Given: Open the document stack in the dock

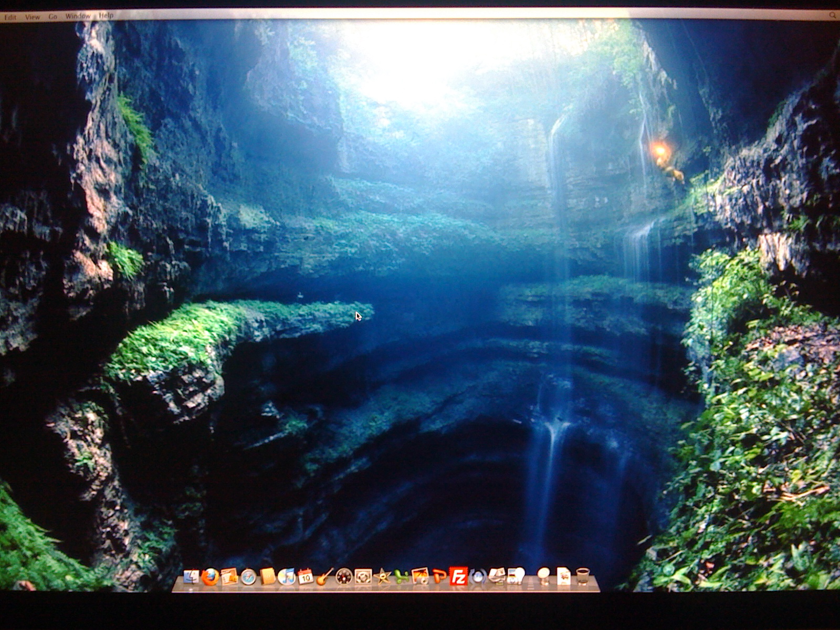Looking at the screenshot, I should click(x=564, y=576).
